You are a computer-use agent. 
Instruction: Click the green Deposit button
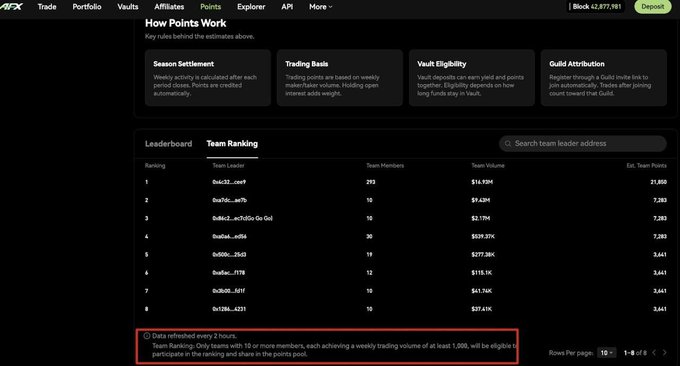[653, 7]
